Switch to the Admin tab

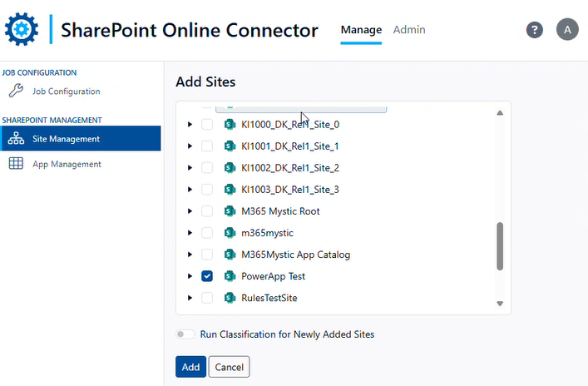409,30
